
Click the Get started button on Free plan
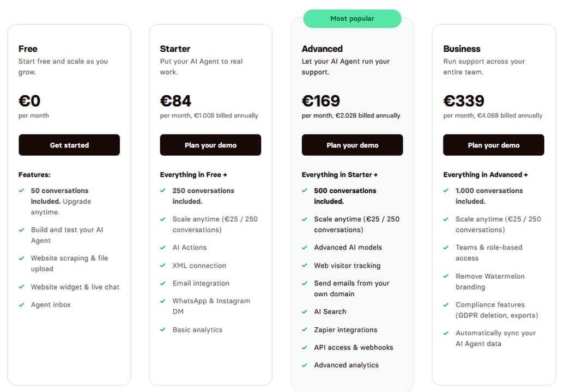[69, 145]
